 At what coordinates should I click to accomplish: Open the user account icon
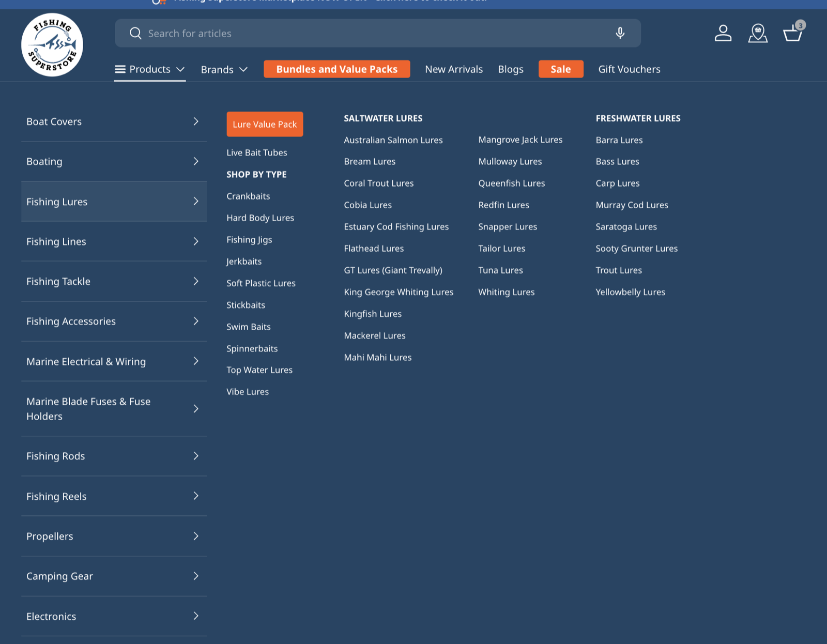click(x=723, y=33)
